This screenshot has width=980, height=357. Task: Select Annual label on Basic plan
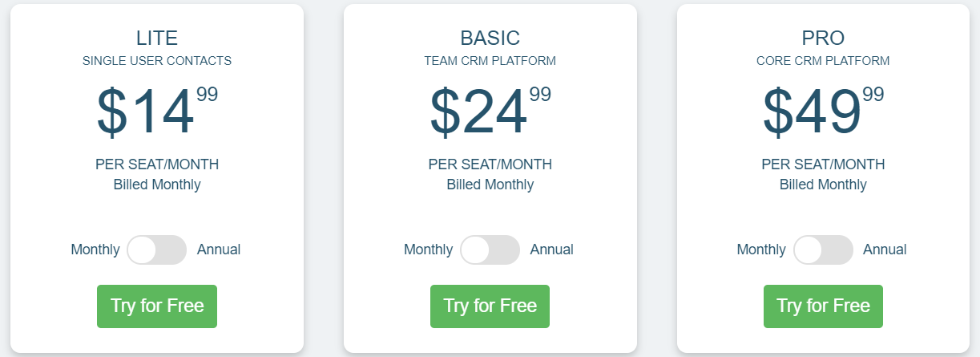click(x=552, y=249)
